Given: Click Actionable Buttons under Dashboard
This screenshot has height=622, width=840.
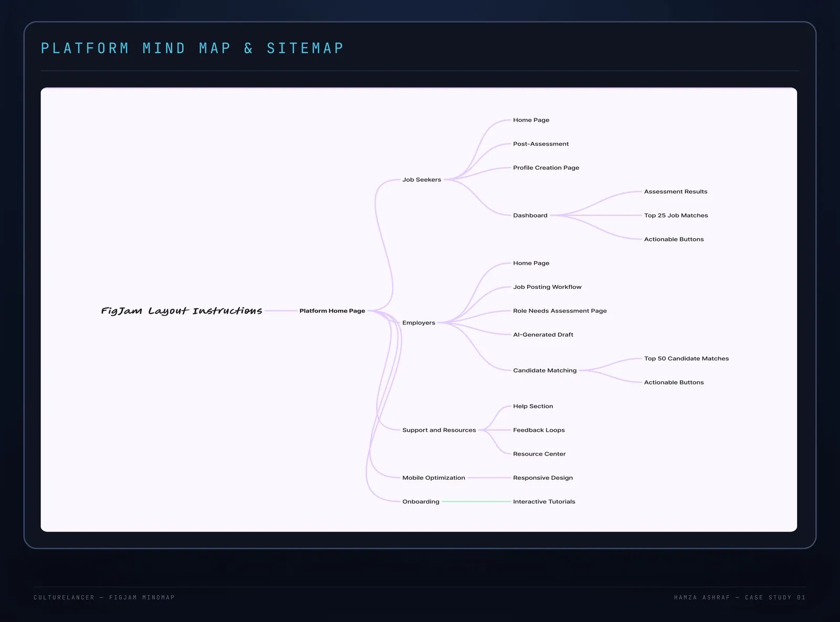Looking at the screenshot, I should coord(674,239).
